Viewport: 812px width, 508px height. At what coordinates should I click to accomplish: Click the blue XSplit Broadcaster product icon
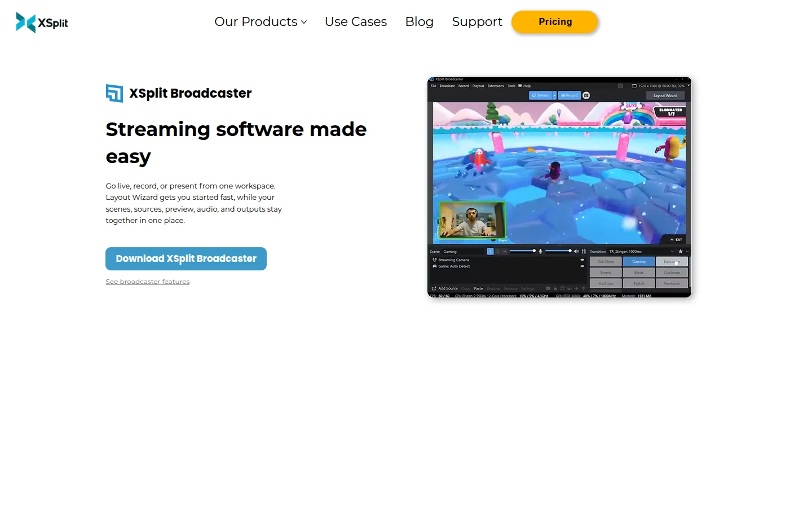click(x=114, y=93)
